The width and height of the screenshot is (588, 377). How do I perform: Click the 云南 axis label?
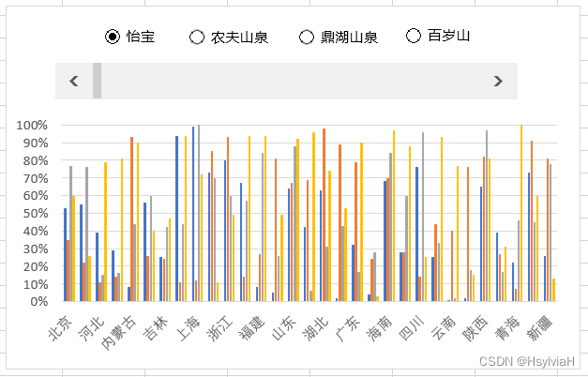tap(444, 328)
